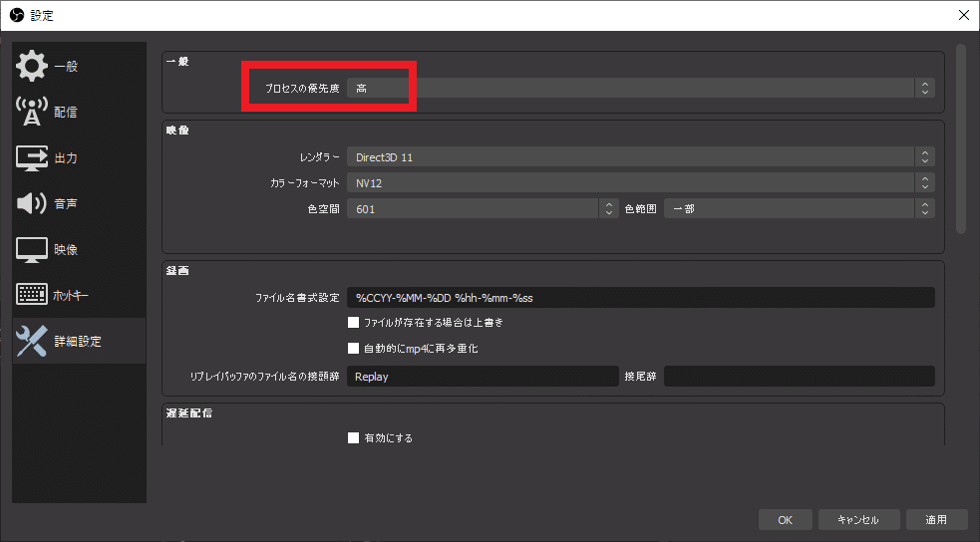Open the 詳細設定 tools icon
The image size is (980, 542).
(31, 341)
